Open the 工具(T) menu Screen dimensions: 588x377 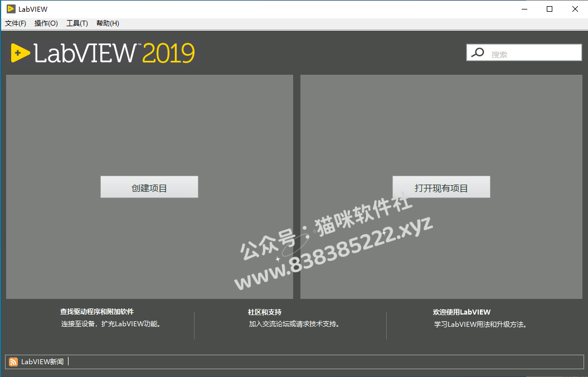coord(77,23)
